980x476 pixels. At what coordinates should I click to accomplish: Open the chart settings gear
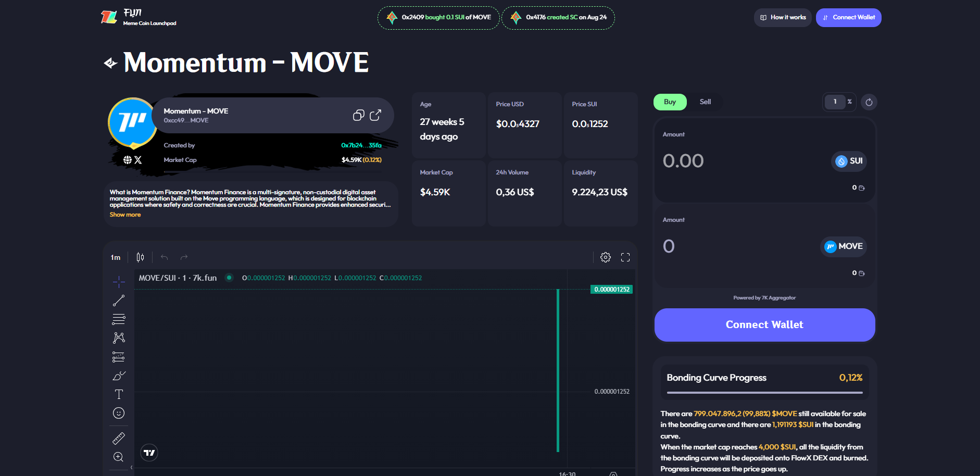pos(605,257)
